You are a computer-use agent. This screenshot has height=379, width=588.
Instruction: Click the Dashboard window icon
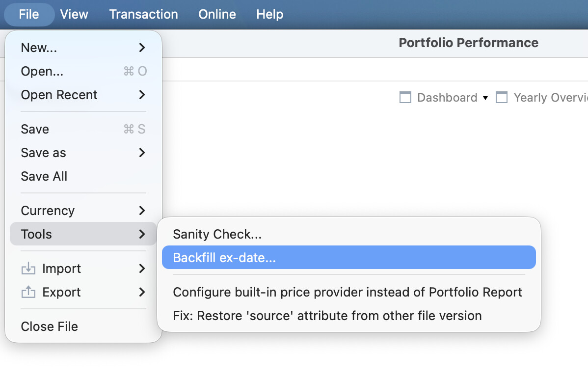point(405,98)
